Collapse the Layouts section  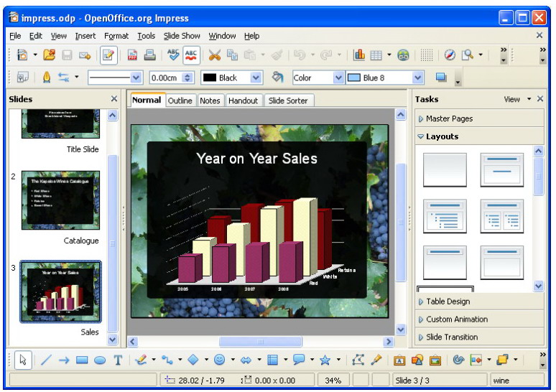pos(479,136)
